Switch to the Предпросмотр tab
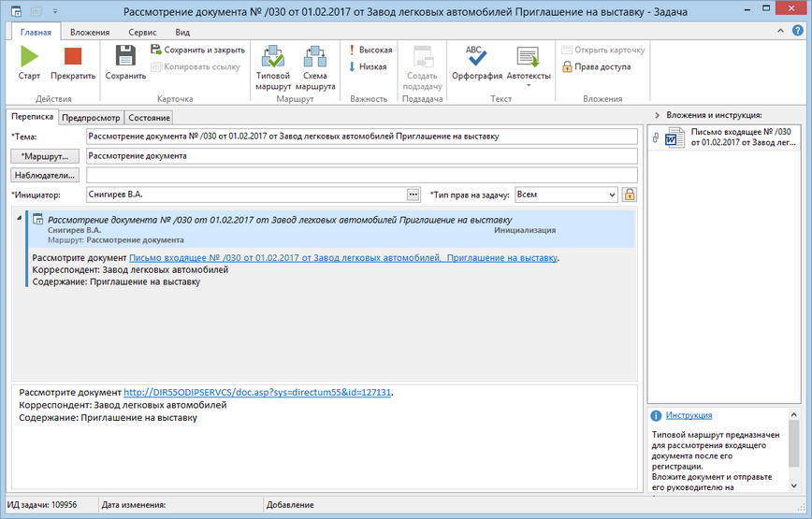Viewport: 812px width, 519px height. (90, 118)
